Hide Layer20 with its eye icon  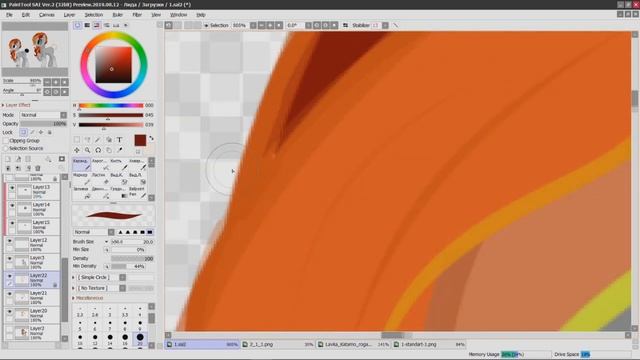click(x=9, y=311)
